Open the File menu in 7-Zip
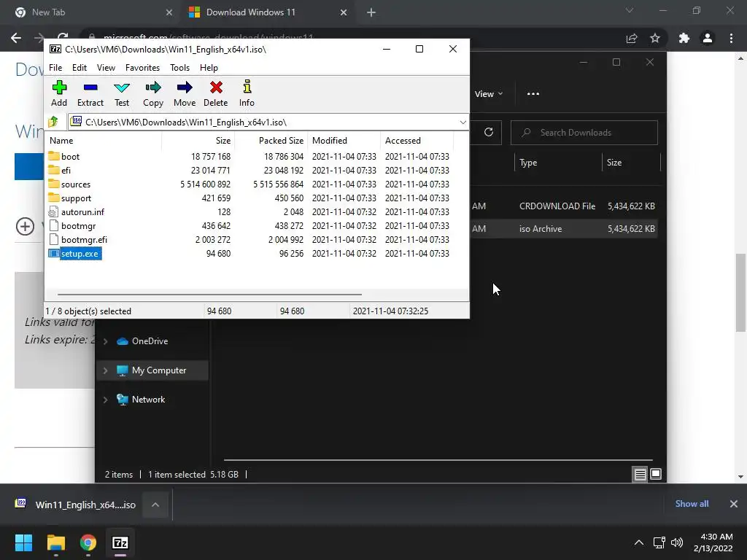The image size is (747, 560). pyautogui.click(x=55, y=68)
